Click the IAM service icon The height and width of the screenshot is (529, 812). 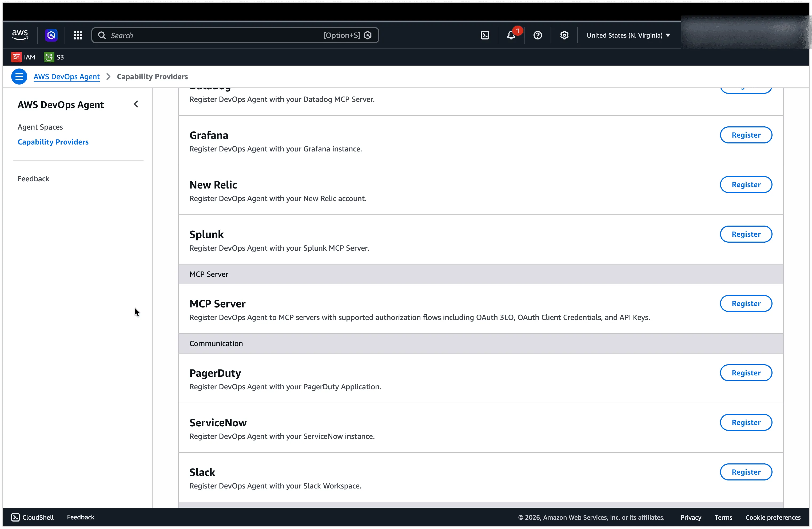(x=16, y=57)
